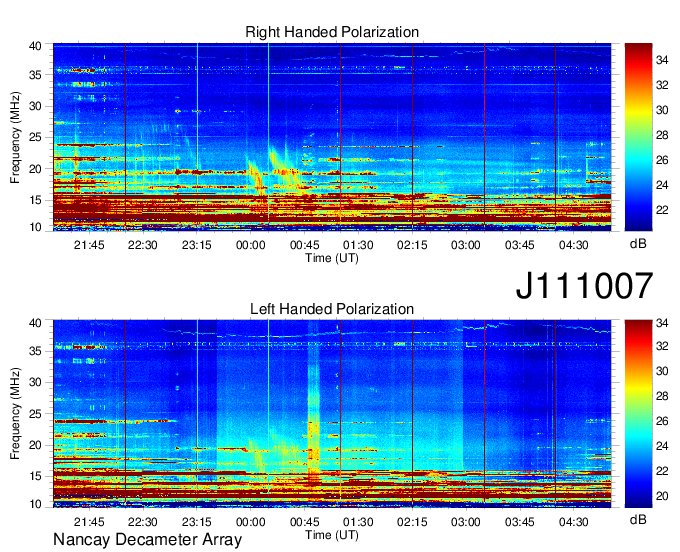Click the "Right Handed Polarization" plot title

(332, 32)
